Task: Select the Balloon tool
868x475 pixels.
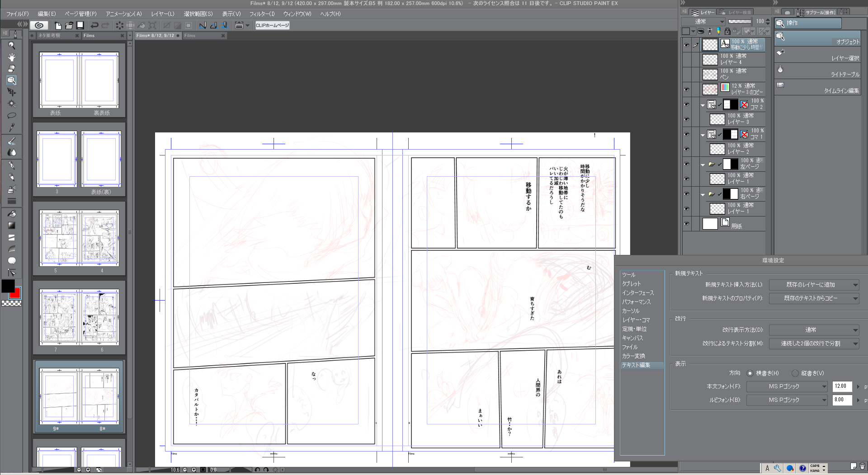Action: [x=12, y=261]
